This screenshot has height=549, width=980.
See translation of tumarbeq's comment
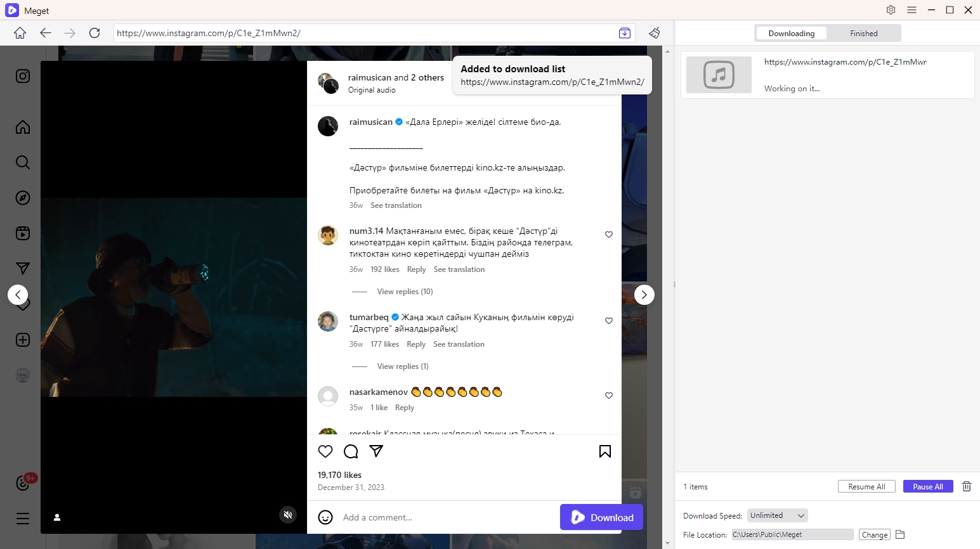point(459,344)
